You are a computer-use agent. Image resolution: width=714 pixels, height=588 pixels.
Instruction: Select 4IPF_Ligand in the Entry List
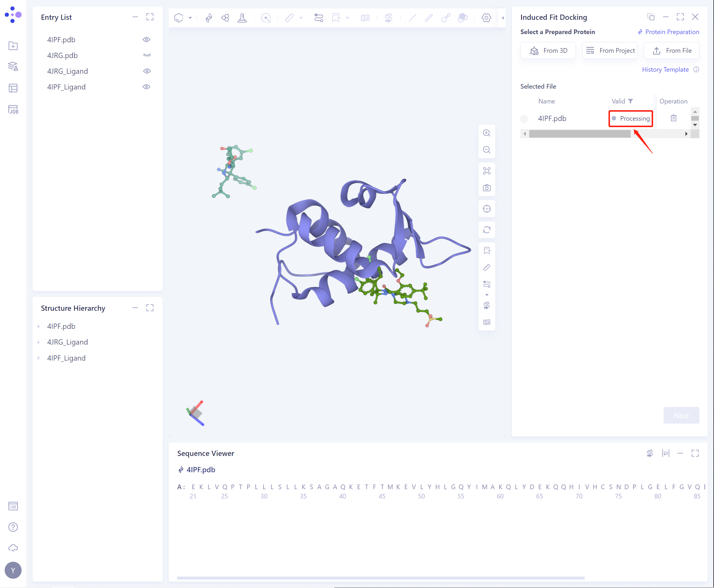pos(66,87)
